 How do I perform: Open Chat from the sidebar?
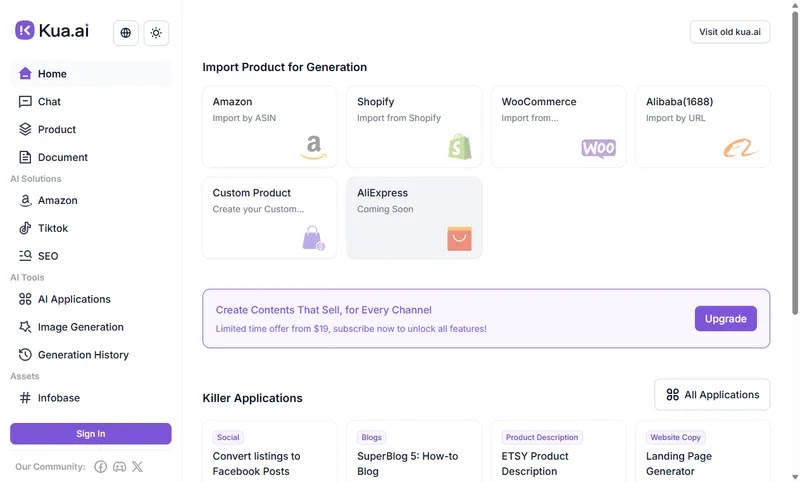point(91,102)
